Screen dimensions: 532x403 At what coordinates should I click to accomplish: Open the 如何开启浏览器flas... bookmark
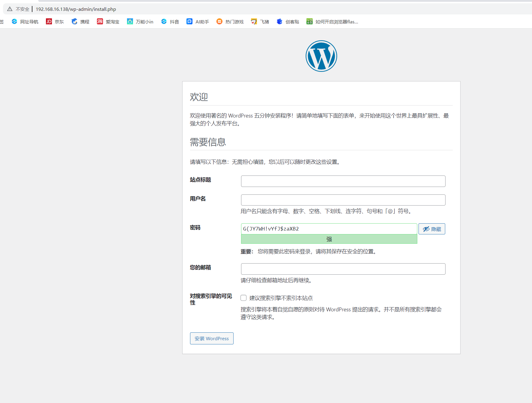click(332, 21)
